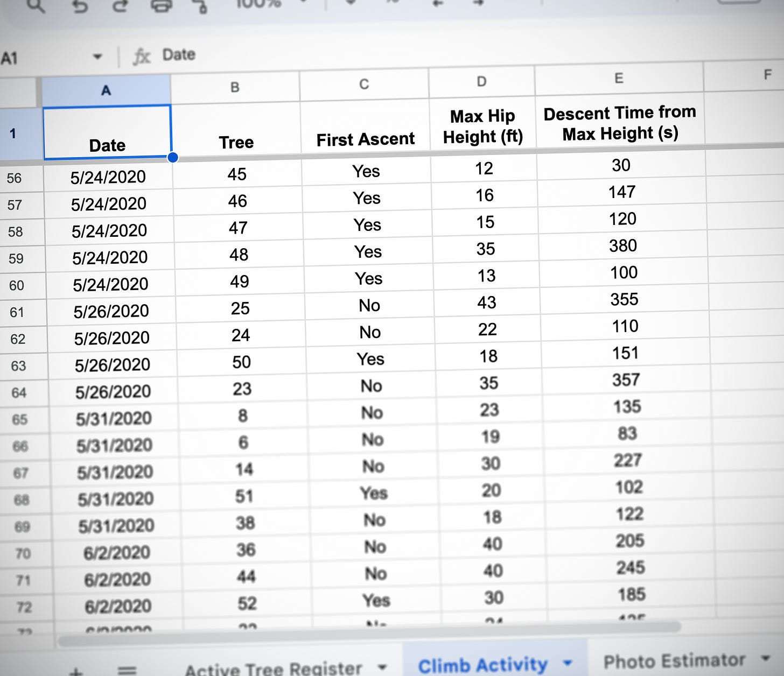Click the fx formula icon

pos(142,55)
